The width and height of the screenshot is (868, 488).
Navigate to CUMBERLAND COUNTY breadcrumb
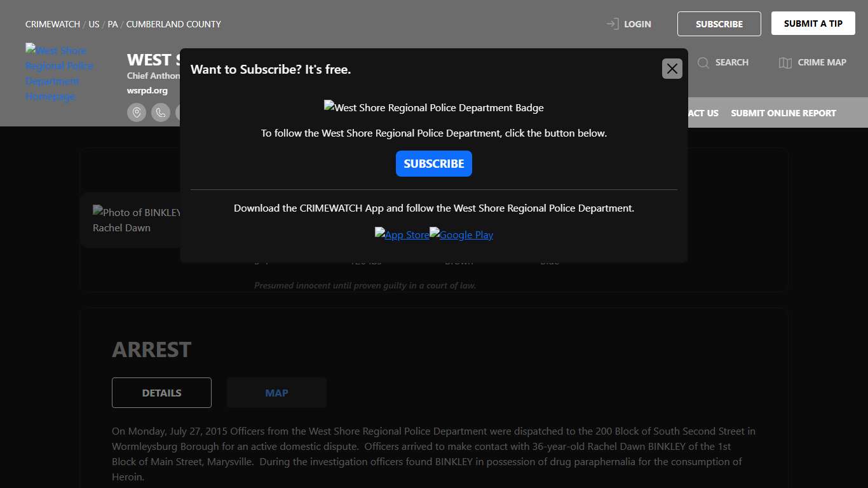click(x=173, y=24)
